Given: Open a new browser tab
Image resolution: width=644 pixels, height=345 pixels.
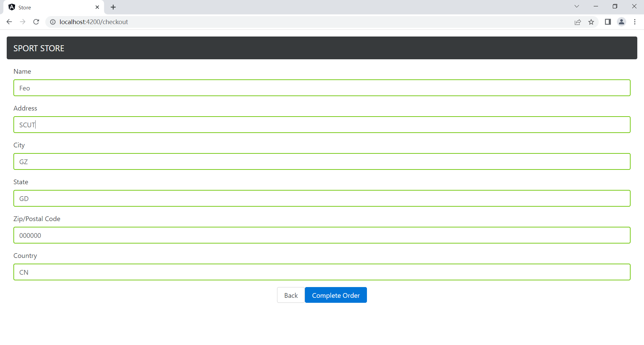Looking at the screenshot, I should 113,7.
